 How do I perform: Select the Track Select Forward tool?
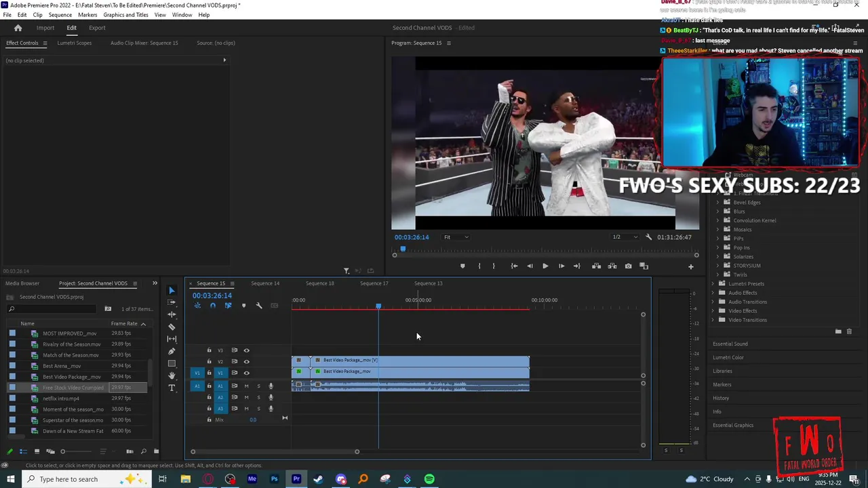click(172, 302)
